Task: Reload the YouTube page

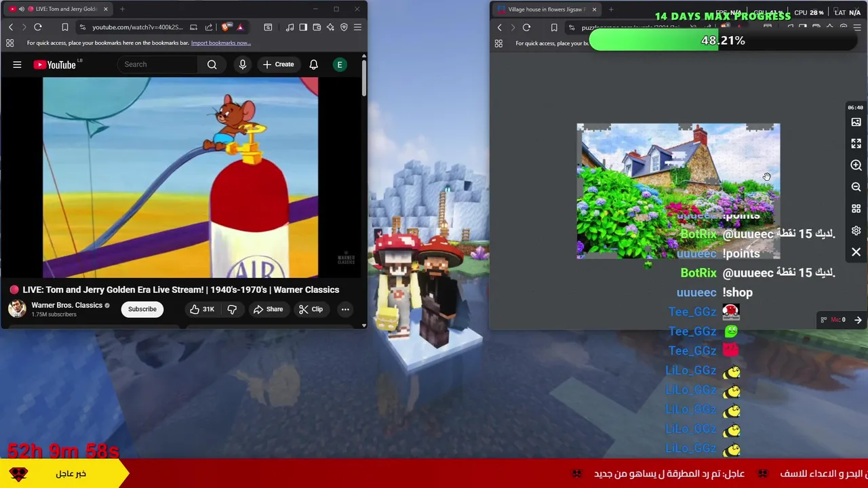Action: (38, 27)
